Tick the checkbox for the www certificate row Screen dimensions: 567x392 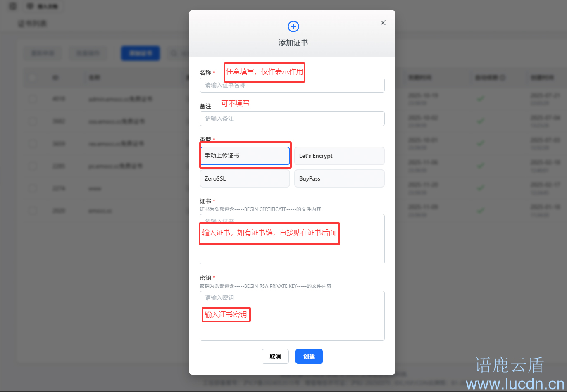(33, 188)
